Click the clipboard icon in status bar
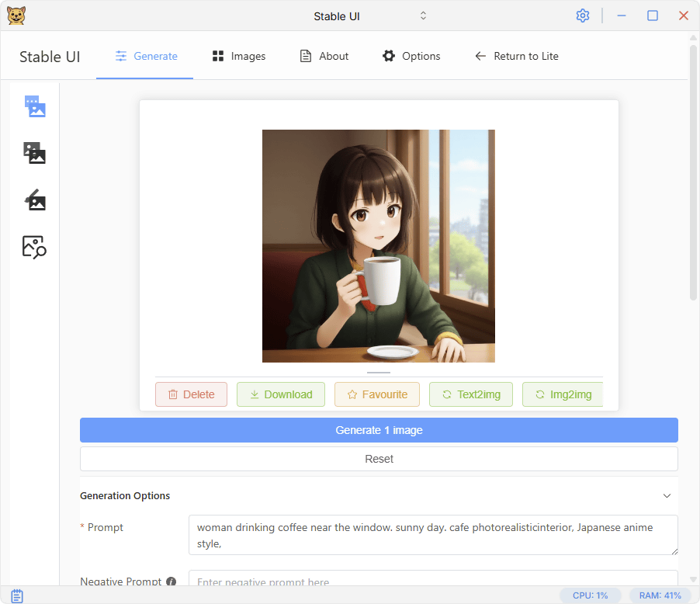Viewport: 700px width, 604px height. [17, 595]
